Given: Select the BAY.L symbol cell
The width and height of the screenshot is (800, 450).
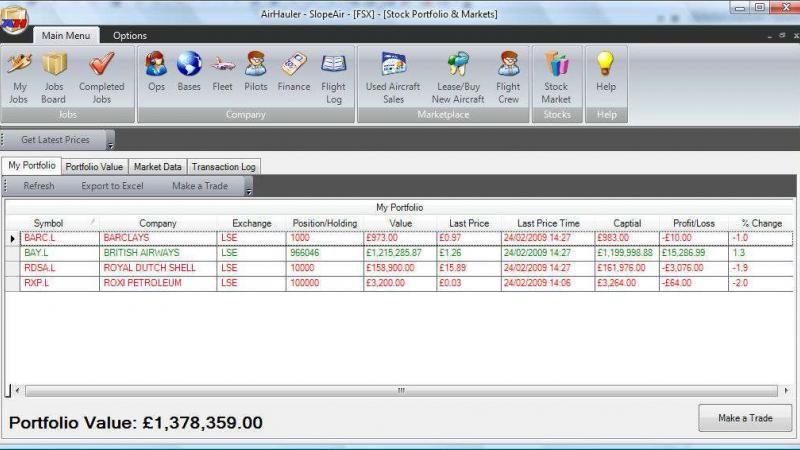Looking at the screenshot, I should [x=60, y=253].
